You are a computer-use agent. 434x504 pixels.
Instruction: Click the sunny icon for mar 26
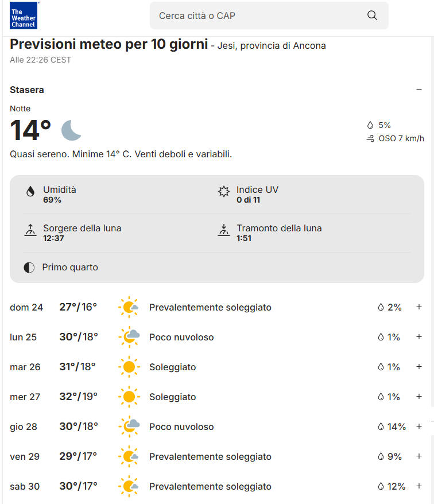[129, 367]
